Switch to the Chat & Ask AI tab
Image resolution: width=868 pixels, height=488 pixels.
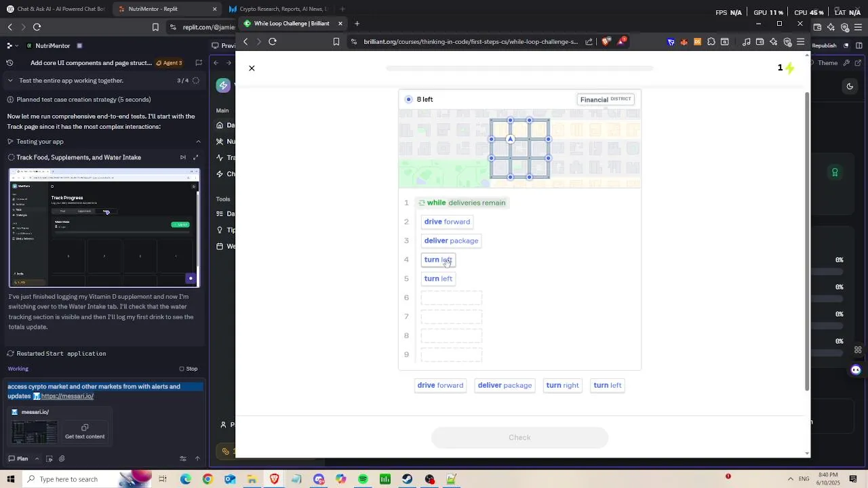coord(54,9)
